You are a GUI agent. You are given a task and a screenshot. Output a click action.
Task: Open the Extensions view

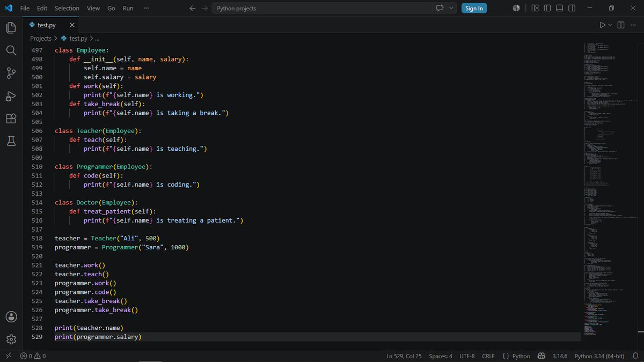[11, 119]
